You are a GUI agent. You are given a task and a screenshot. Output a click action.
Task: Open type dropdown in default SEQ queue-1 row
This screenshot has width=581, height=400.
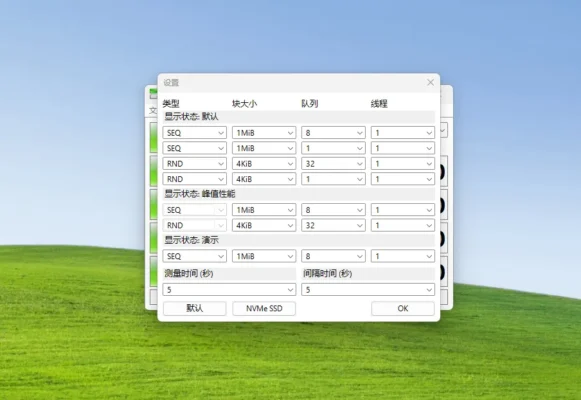click(195, 148)
